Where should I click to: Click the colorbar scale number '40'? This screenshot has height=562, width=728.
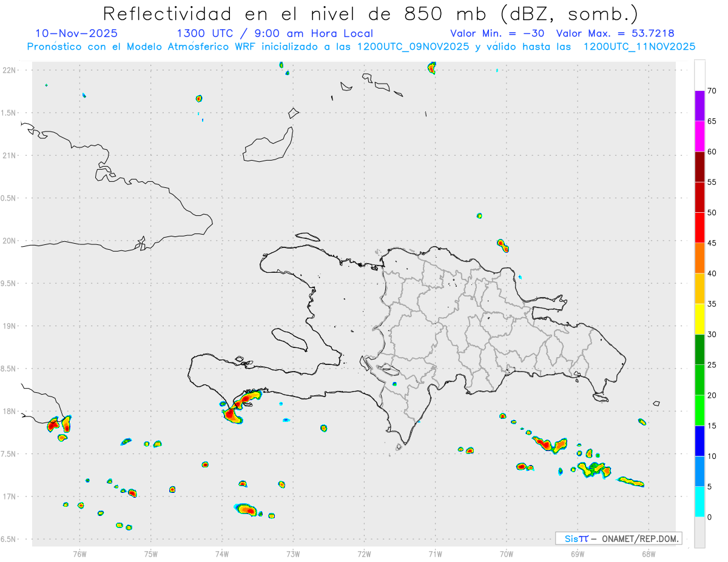[x=712, y=273]
